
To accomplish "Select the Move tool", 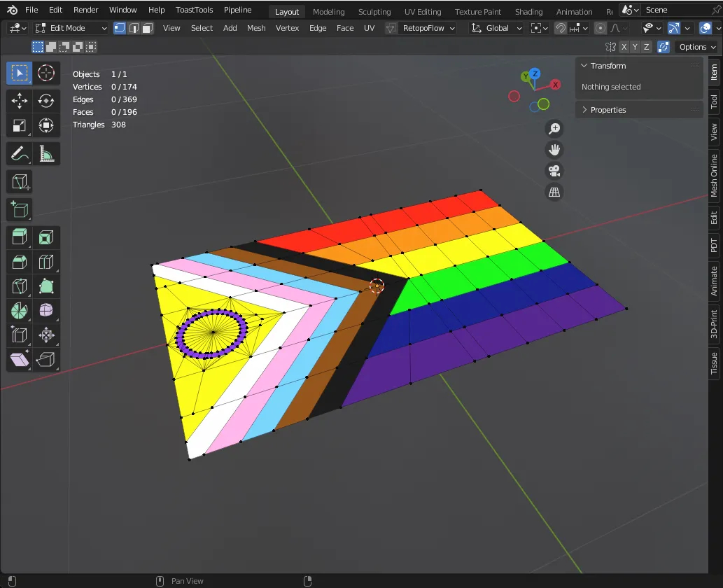I will (20, 101).
